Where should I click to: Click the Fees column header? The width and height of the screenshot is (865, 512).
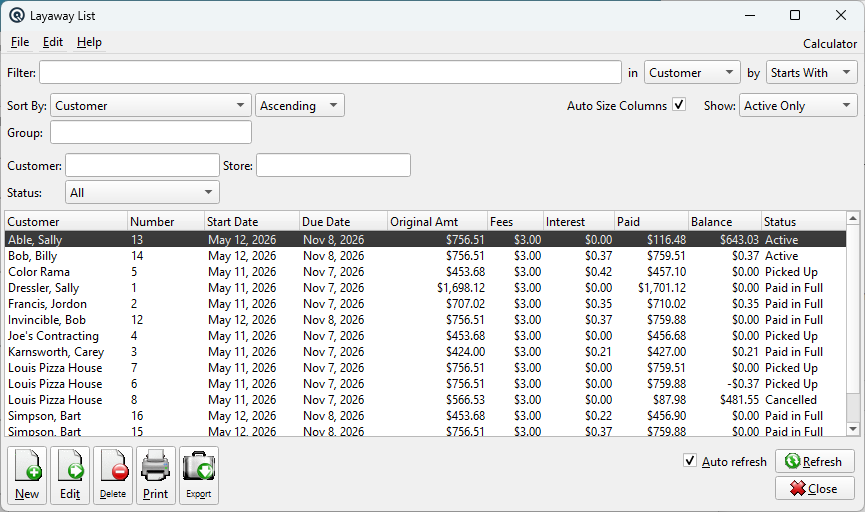pyautogui.click(x=515, y=221)
